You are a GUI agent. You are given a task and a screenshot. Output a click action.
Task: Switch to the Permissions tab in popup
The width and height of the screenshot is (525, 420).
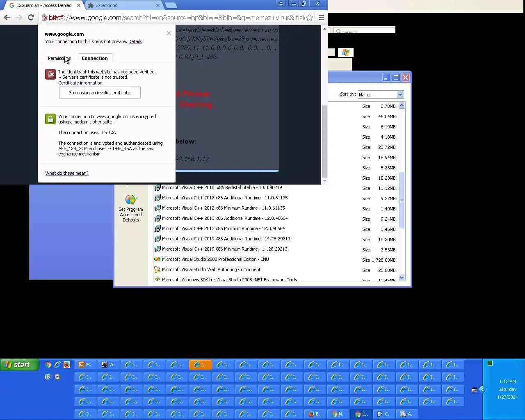pos(59,58)
